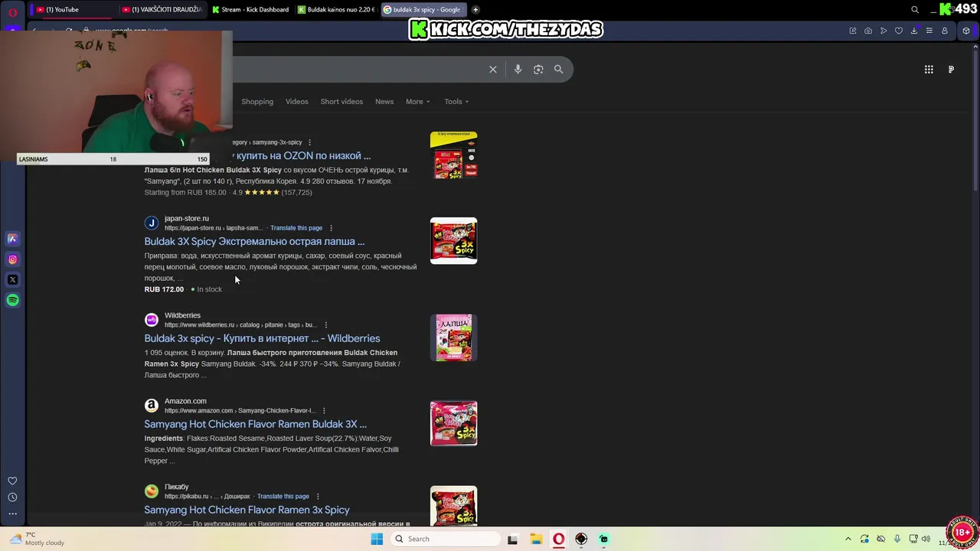This screenshot has width=980, height=551.
Task: Open Opera snapshot camera tool
Action: pos(868,31)
